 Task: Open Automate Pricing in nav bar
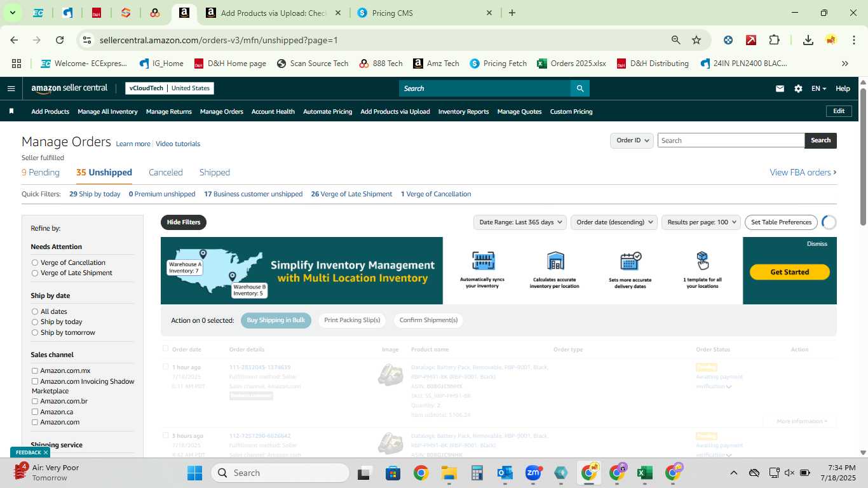click(327, 111)
